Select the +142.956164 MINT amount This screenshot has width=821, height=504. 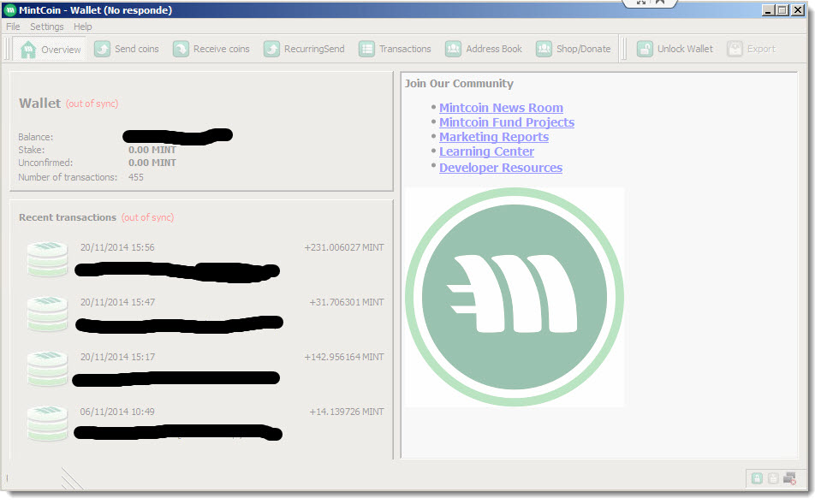(x=344, y=357)
